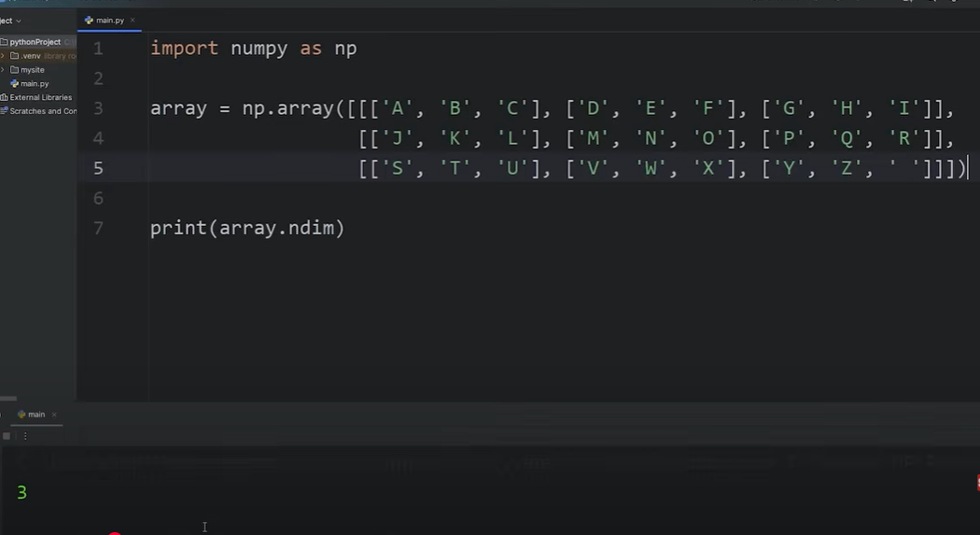This screenshot has height=535, width=980.
Task: Click the Scratches and Consoles icon
Action: [x=4, y=111]
